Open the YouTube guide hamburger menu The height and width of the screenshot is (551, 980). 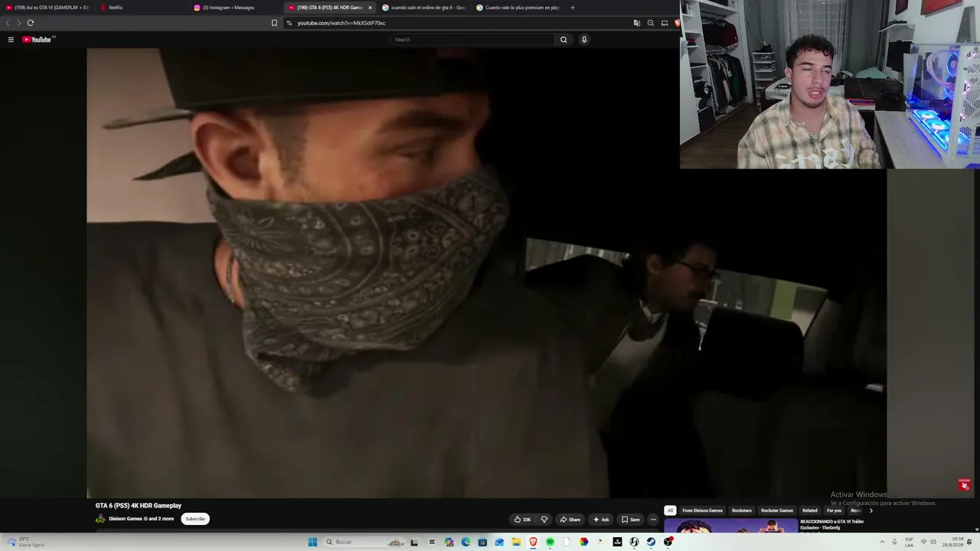(11, 40)
